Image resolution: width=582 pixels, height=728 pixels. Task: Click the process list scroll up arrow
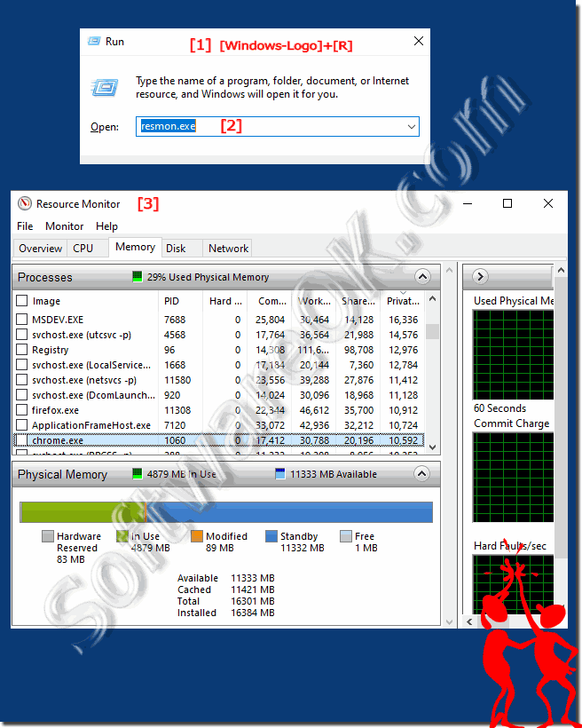pyautogui.click(x=433, y=298)
